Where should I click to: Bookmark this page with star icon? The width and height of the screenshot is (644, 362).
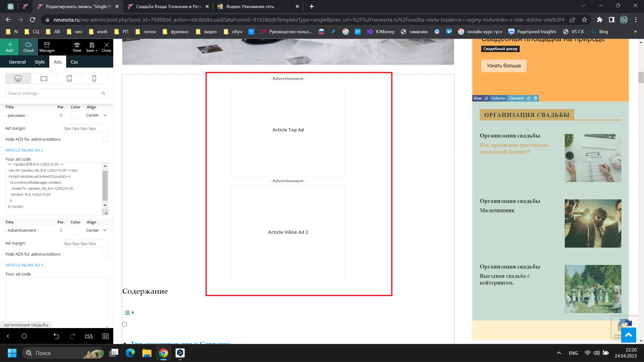point(584,20)
